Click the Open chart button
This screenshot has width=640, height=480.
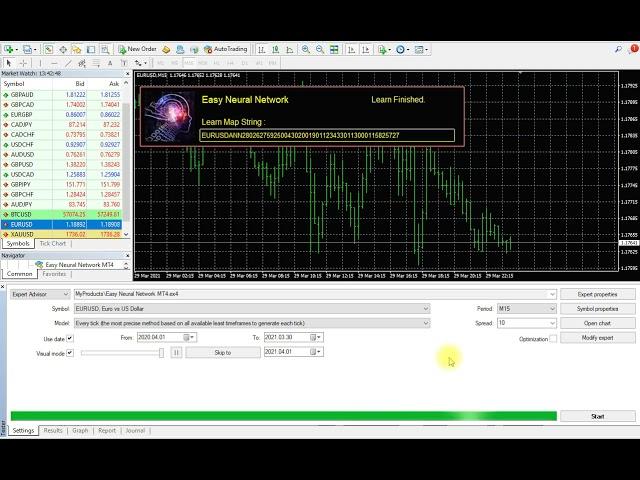(x=598, y=323)
